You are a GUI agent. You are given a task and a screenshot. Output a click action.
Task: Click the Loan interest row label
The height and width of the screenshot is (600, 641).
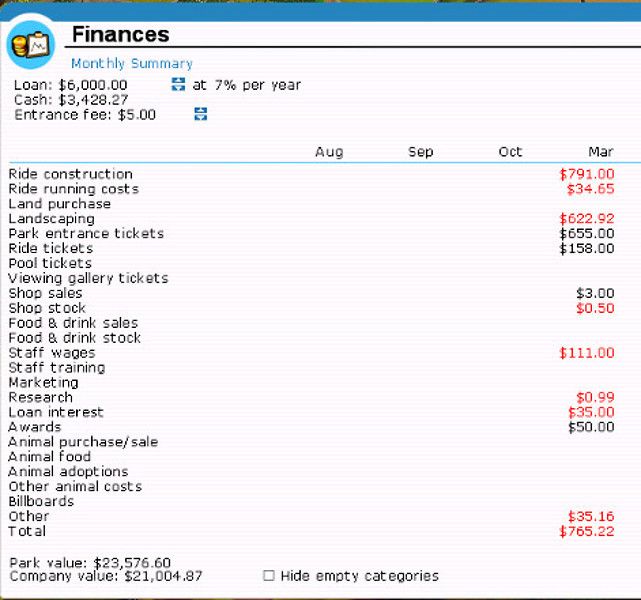56,412
